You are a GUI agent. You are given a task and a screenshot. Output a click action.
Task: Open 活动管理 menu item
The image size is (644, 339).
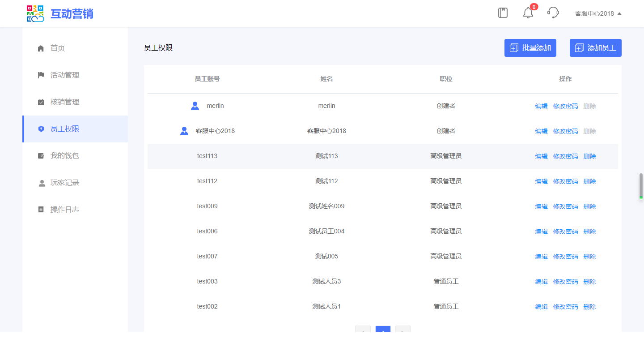pyautogui.click(x=75, y=75)
